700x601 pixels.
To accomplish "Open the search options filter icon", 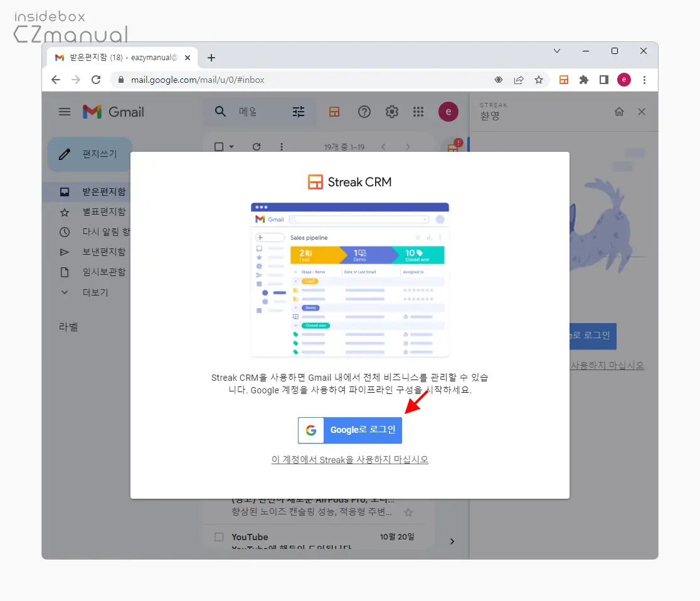I will [299, 112].
